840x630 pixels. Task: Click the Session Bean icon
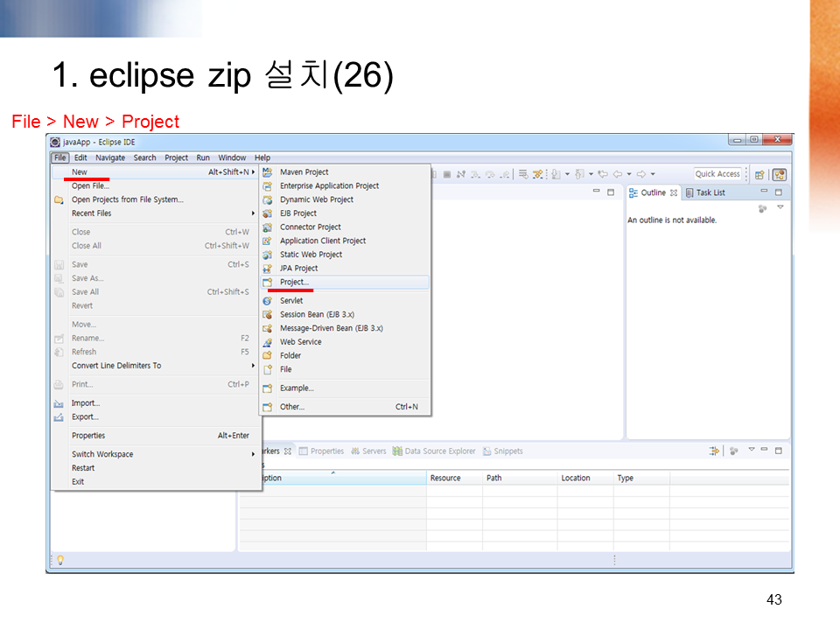(268, 314)
